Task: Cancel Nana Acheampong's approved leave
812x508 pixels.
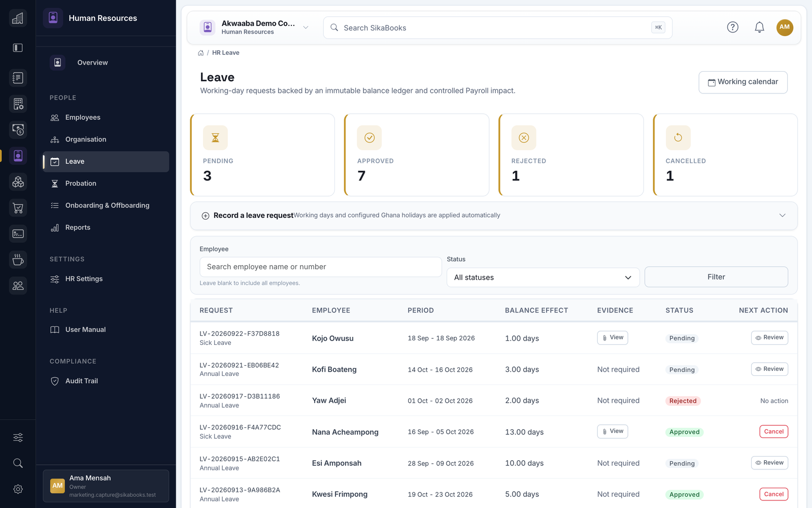Action: click(773, 432)
